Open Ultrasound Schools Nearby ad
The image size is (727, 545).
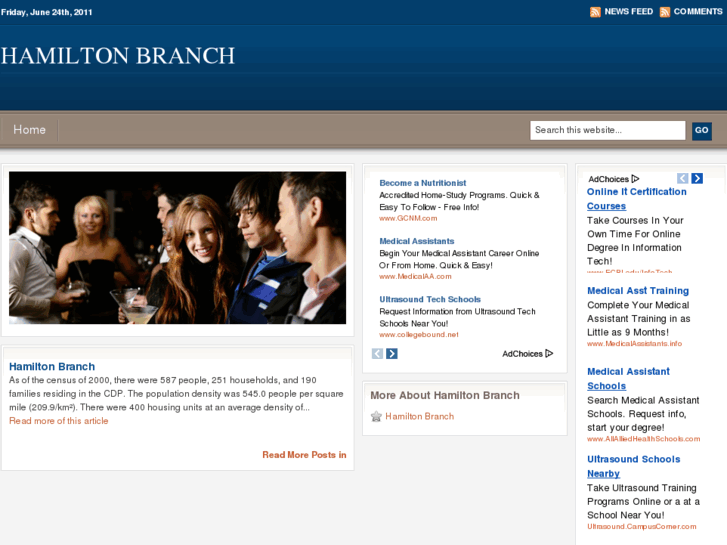coord(633,466)
